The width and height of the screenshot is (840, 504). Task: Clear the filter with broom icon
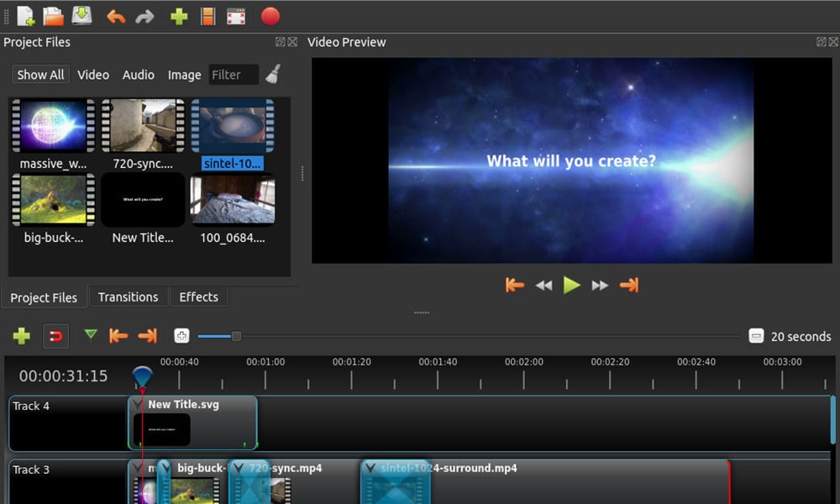[273, 74]
